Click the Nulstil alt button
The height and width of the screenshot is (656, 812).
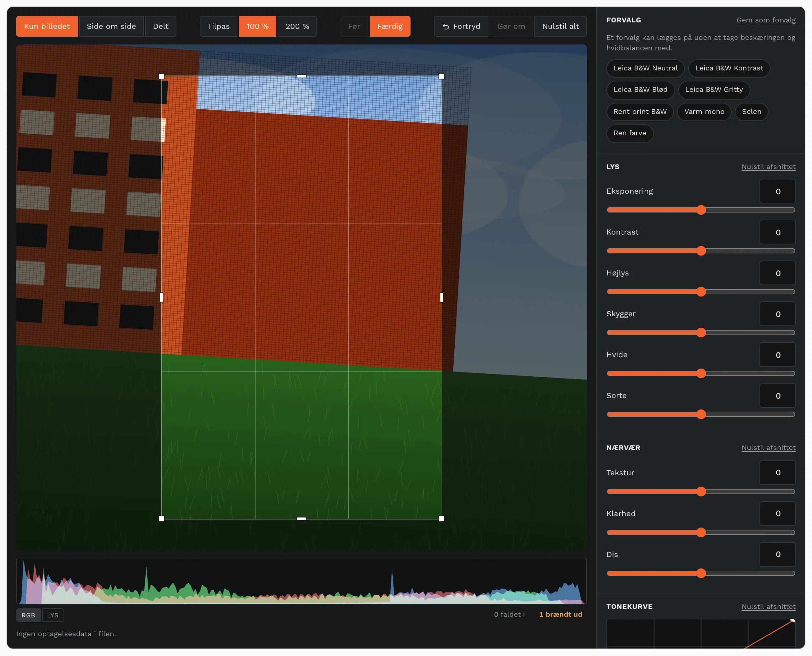[x=560, y=27]
